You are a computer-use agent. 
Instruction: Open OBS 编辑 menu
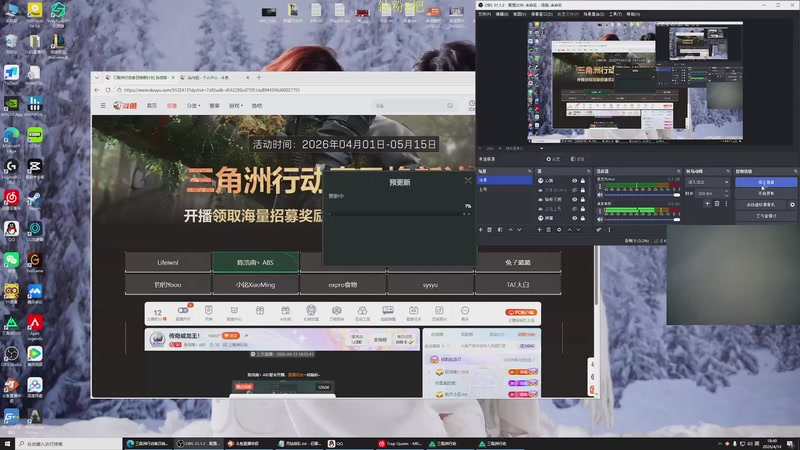502,14
